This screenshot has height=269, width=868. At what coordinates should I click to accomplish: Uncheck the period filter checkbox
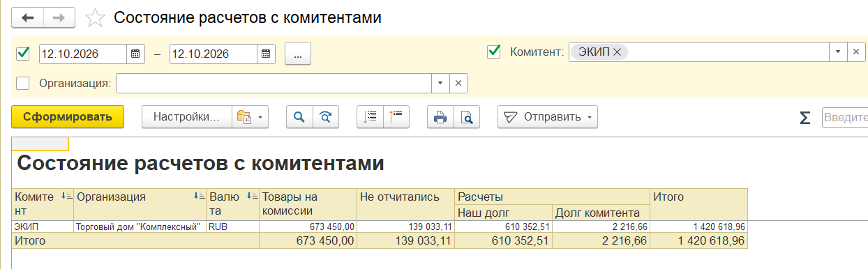[x=23, y=53]
